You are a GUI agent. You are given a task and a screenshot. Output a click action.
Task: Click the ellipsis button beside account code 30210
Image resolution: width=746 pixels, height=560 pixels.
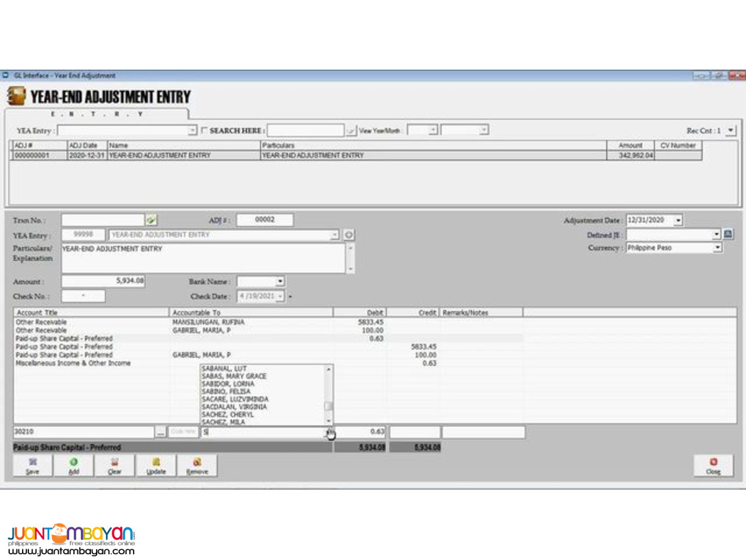coord(161,431)
